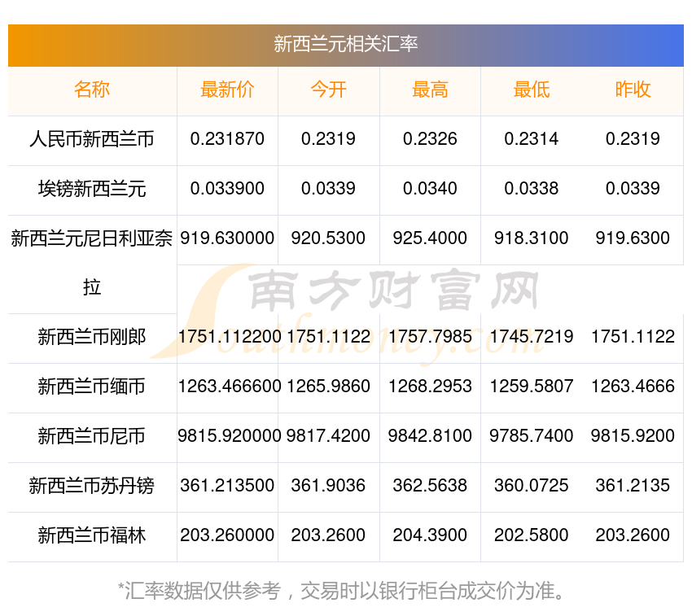Click the 新西兰元相关汇率 title banner
This screenshot has height=616, width=692.
tap(345, 45)
